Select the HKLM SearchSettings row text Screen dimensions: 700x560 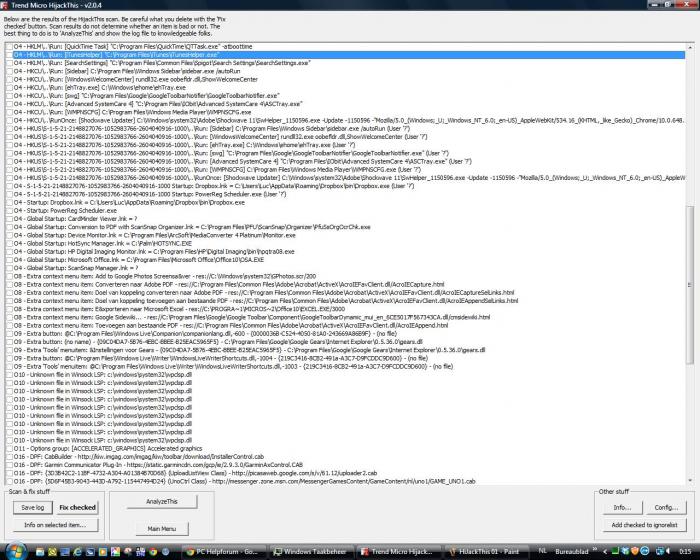(x=162, y=63)
